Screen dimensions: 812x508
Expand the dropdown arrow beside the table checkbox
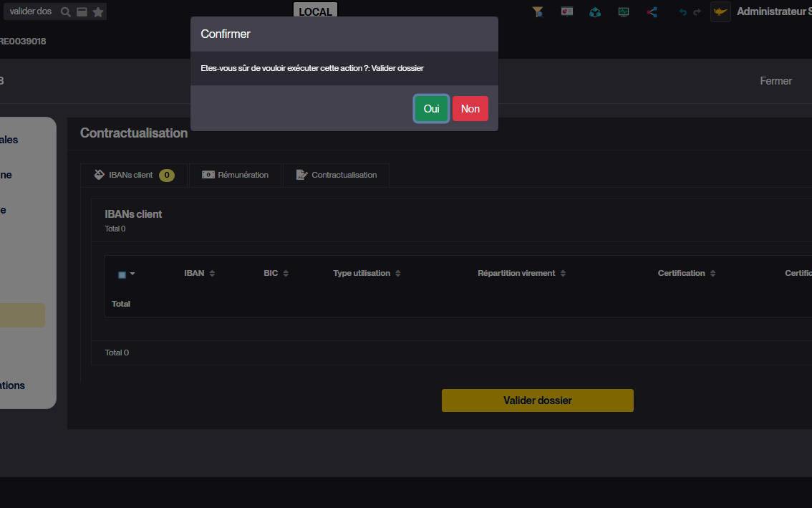(x=132, y=274)
